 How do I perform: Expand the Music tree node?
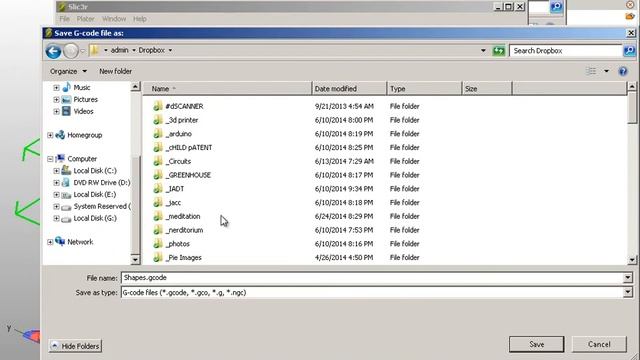pos(56,87)
